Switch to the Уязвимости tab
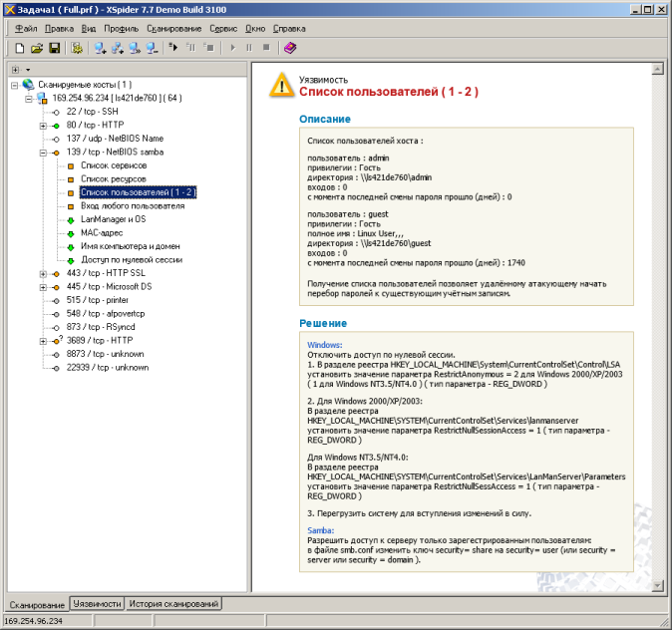The image size is (672, 630). (x=97, y=603)
